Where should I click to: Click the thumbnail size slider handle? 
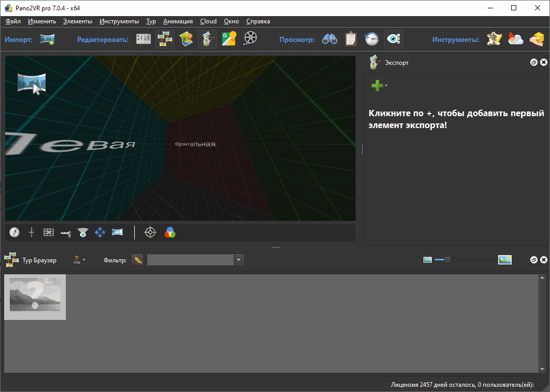tap(447, 260)
